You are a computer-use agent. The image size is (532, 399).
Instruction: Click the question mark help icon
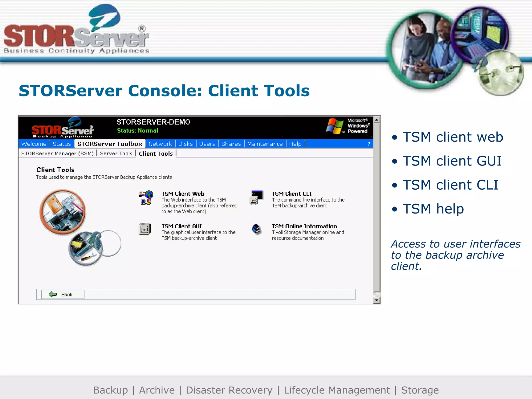369,144
